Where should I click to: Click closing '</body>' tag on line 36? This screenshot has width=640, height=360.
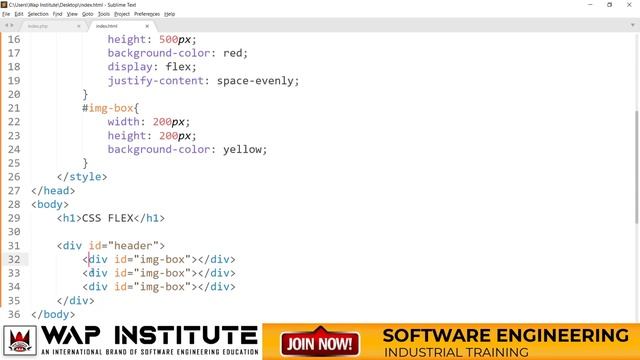53,314
